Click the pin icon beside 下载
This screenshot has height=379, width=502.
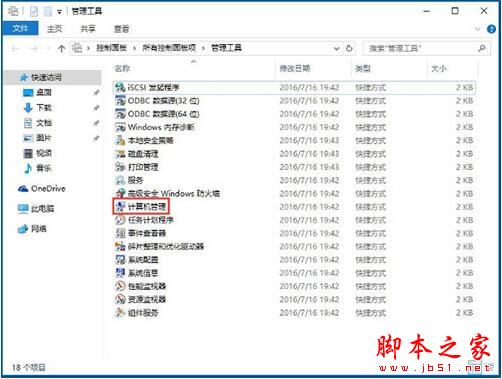coord(96,108)
